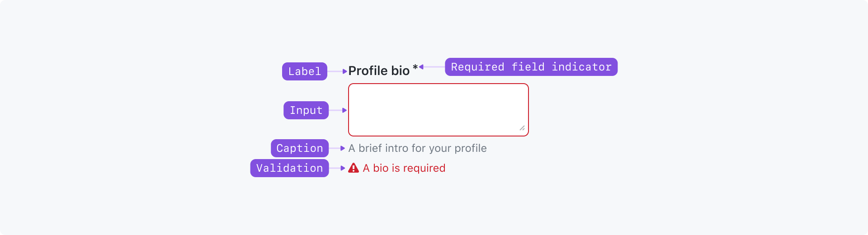Click the purple Validation annotation tag
Screen dimensions: 868x235
(x=289, y=168)
